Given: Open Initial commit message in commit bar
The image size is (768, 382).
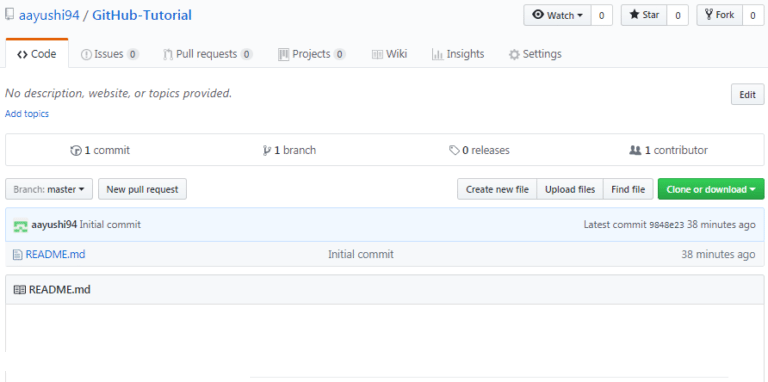Looking at the screenshot, I should 110,225.
